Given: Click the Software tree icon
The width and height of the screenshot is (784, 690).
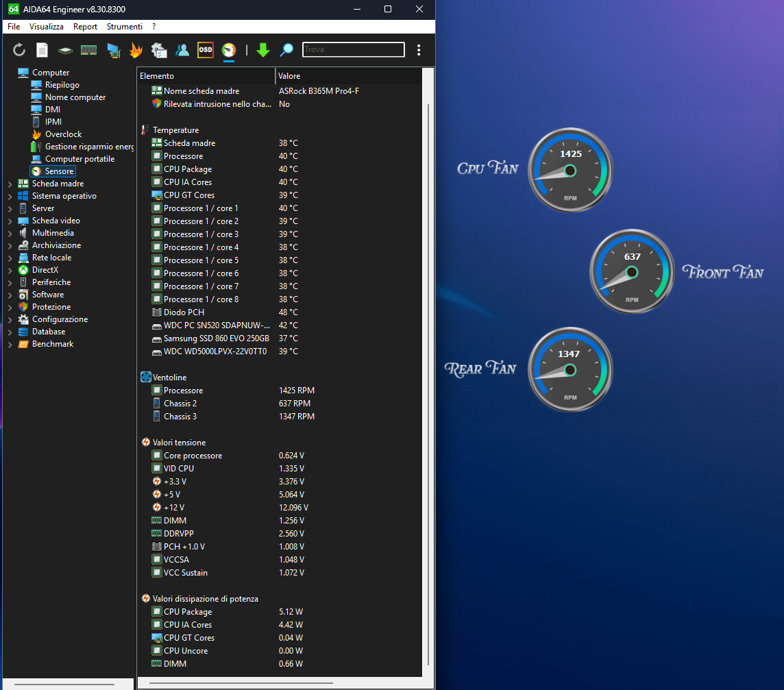Looking at the screenshot, I should 23,295.
